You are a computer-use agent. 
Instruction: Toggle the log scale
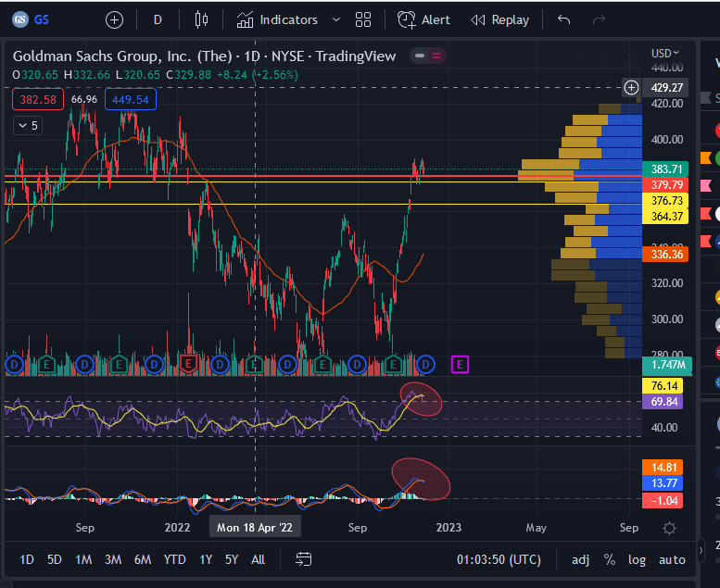(x=637, y=559)
